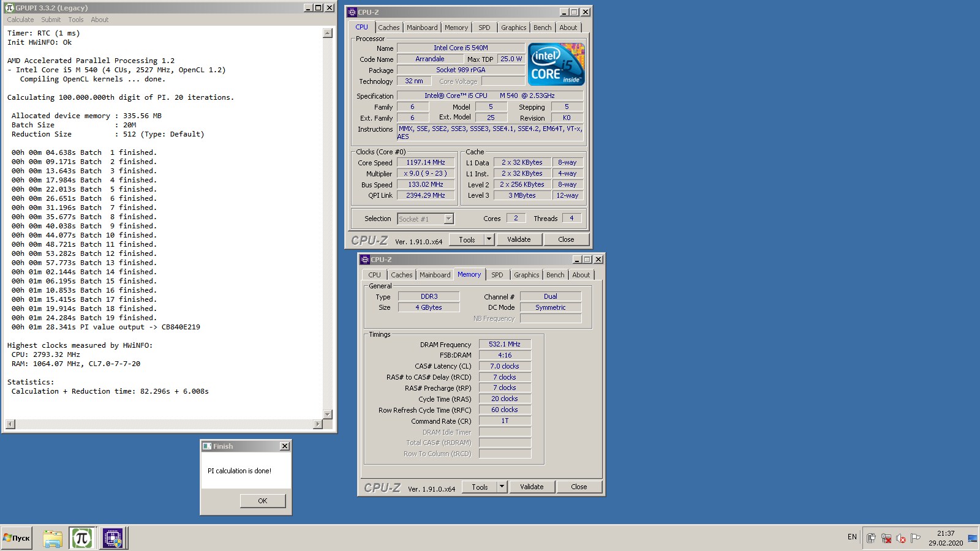Open Submit menu in GPUPI
This screenshot has height=551, width=980.
point(51,20)
